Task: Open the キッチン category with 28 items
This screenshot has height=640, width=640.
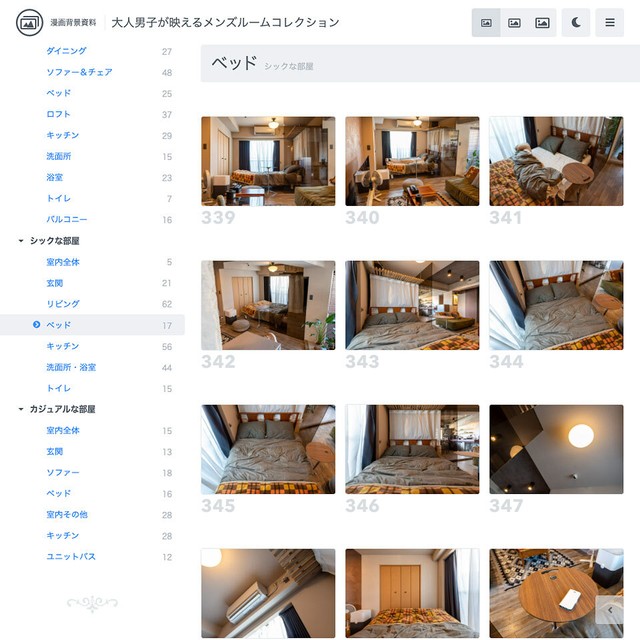Action: tap(62, 536)
